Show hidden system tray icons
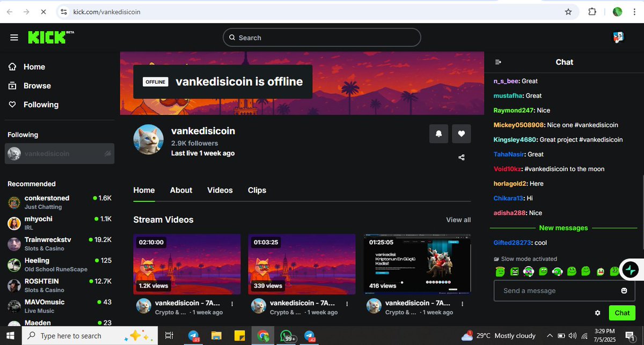Viewport: 644px width, 345px height. (x=549, y=335)
